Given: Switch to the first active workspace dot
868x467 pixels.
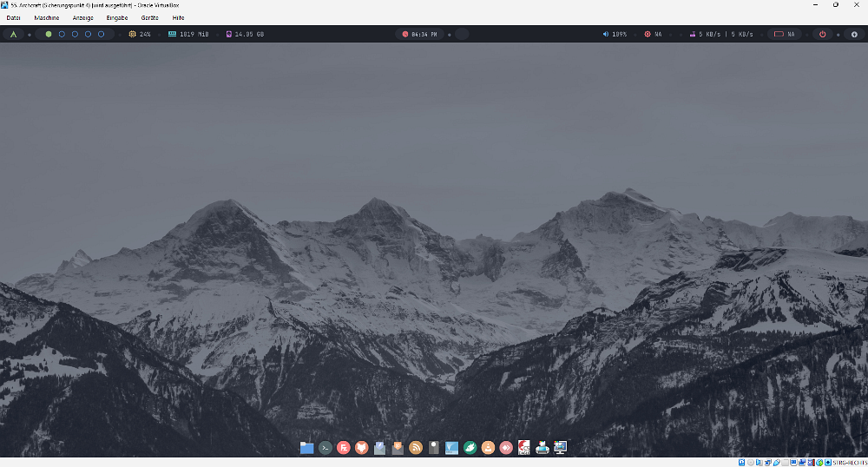Looking at the screenshot, I should pos(49,35).
